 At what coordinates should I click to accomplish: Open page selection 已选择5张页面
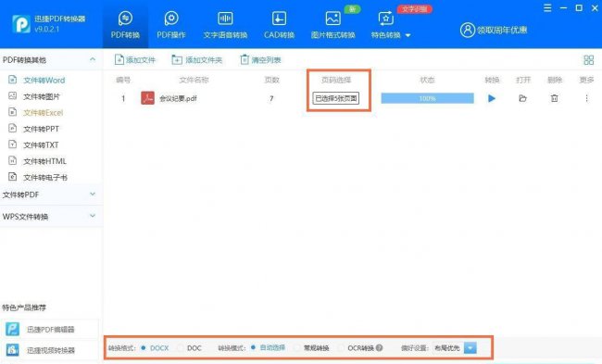click(336, 99)
